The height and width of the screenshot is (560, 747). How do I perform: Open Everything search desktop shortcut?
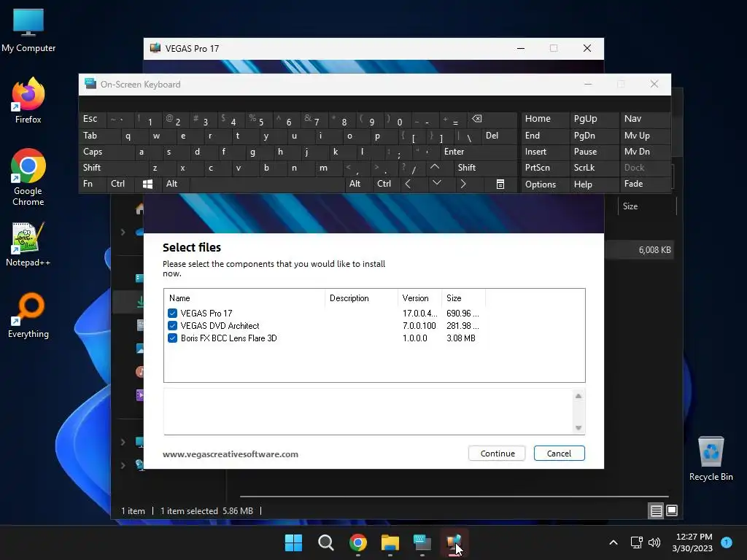tap(28, 315)
